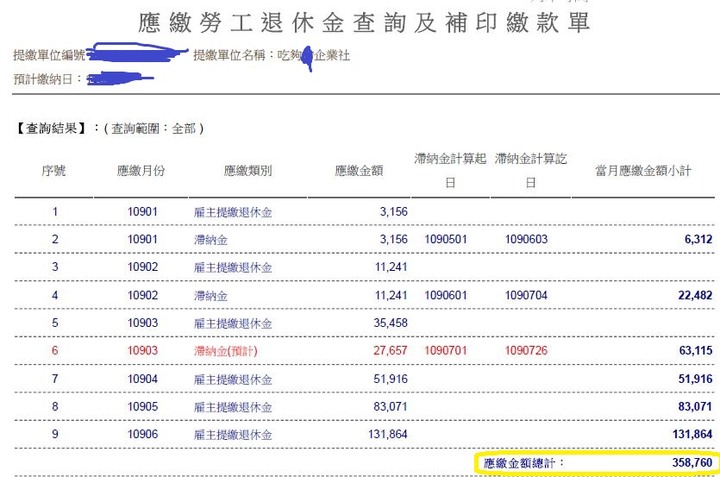Click end date 1090603
This screenshot has width=720, height=477.
click(526, 239)
